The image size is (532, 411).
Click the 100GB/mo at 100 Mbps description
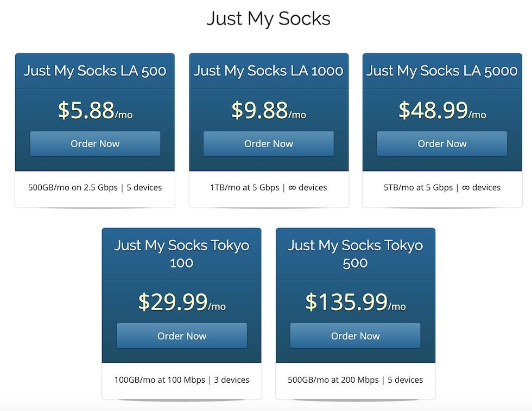click(160, 380)
